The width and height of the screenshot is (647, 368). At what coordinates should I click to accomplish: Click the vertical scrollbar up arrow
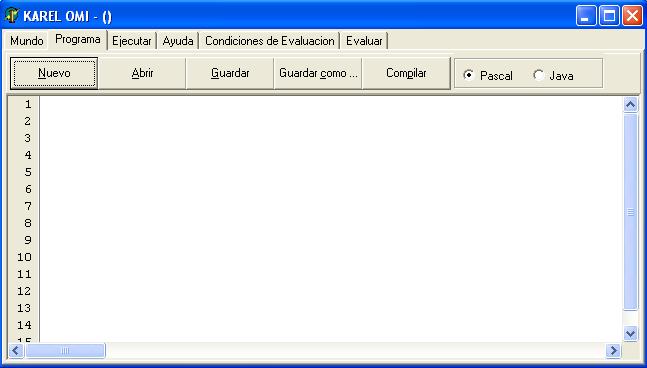[x=630, y=105]
